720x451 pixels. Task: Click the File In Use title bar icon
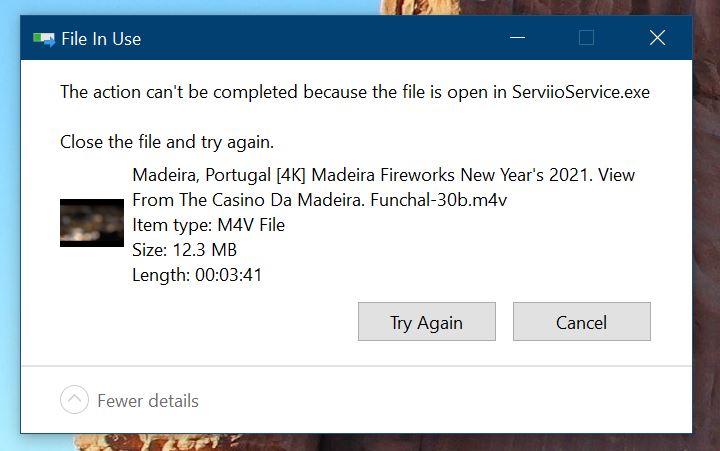(43, 39)
